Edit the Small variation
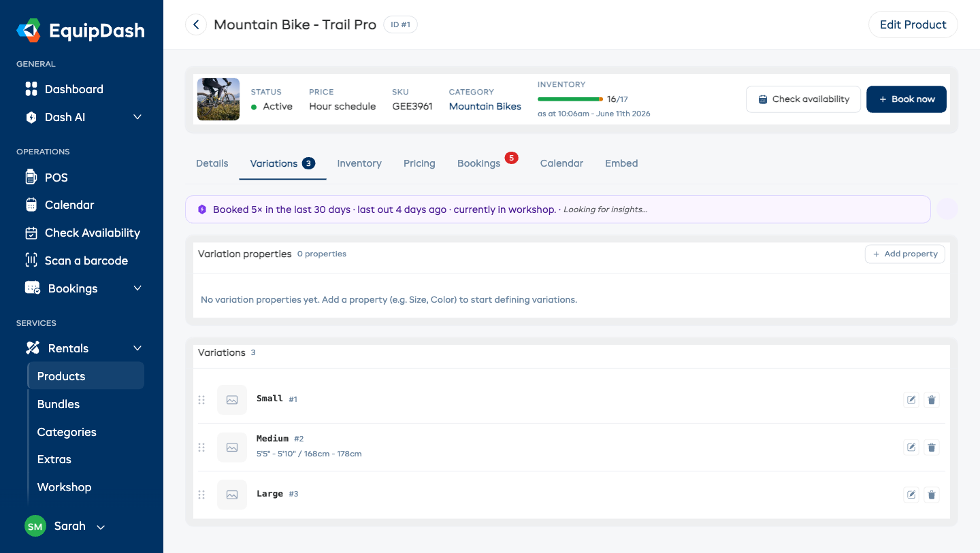The width and height of the screenshot is (980, 553). (911, 400)
